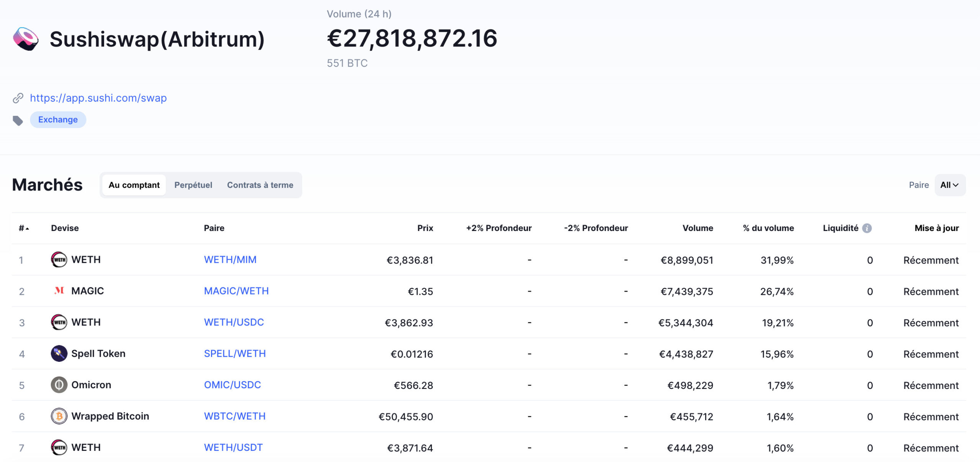The width and height of the screenshot is (980, 462).
Task: Click the volume €8,899,051
Action: click(x=687, y=260)
